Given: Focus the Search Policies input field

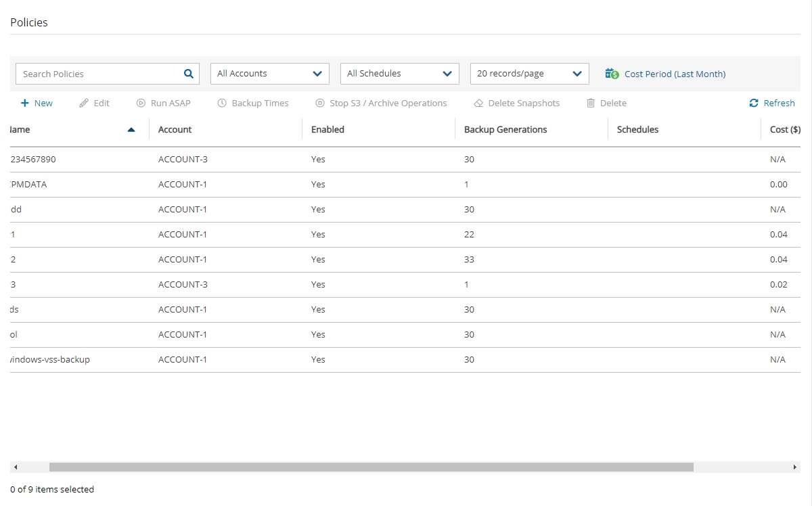Looking at the screenshot, I should (98, 74).
